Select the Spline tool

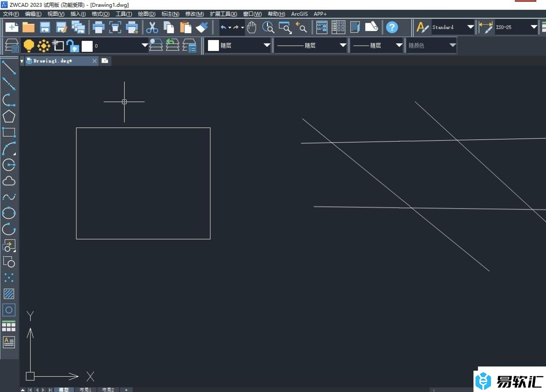(x=9, y=197)
